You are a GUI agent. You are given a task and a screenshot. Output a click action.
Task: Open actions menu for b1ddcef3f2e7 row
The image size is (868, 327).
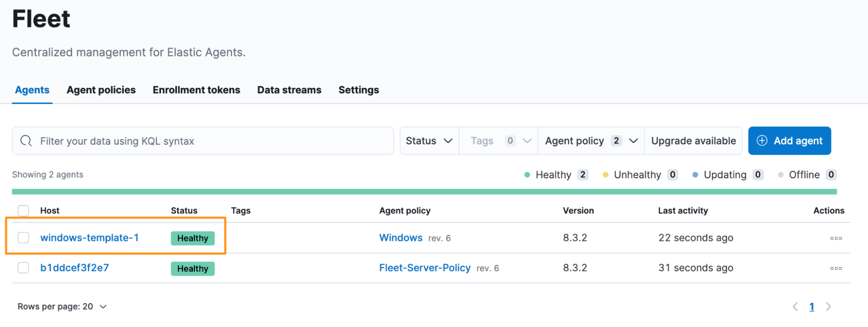(x=835, y=268)
